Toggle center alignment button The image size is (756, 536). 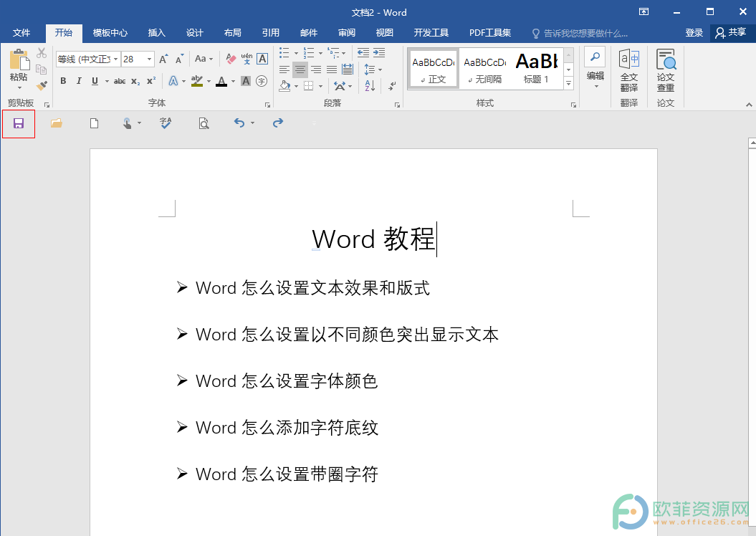pyautogui.click(x=300, y=70)
